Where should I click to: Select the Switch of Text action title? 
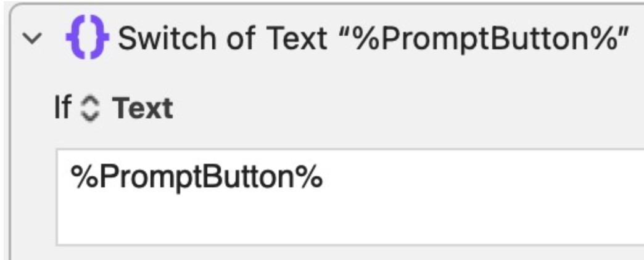(x=373, y=38)
